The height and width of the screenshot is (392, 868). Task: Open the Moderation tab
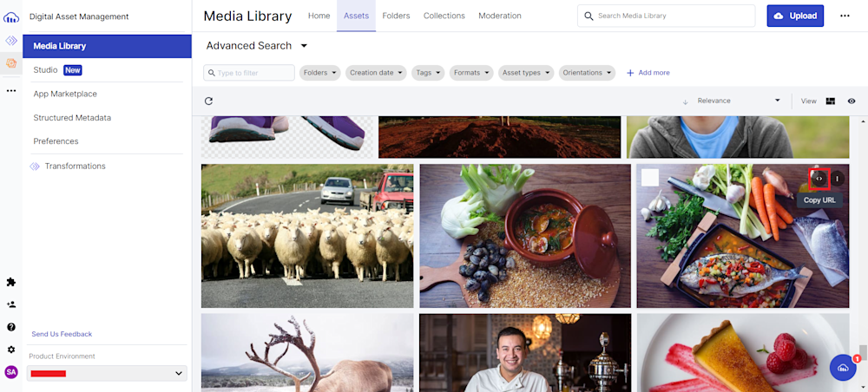[500, 16]
